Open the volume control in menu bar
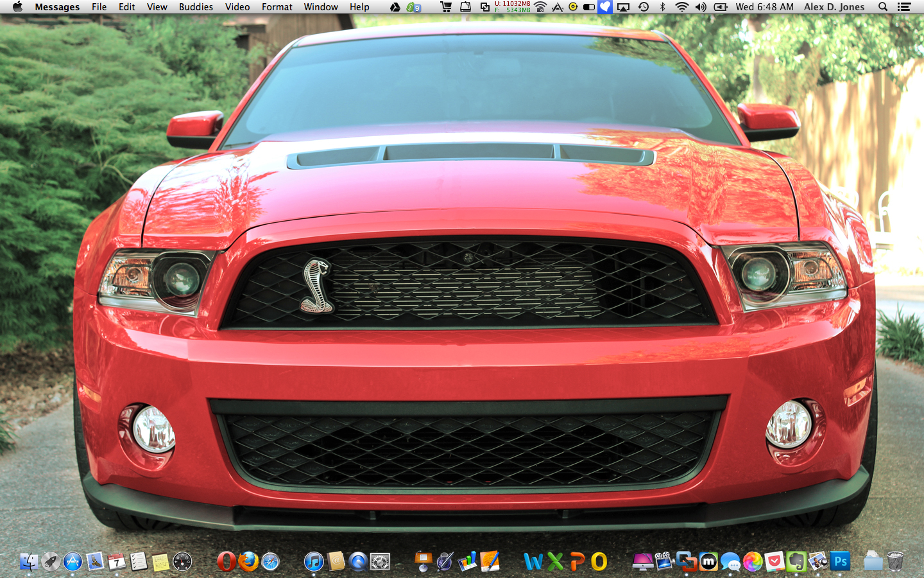 (x=701, y=7)
